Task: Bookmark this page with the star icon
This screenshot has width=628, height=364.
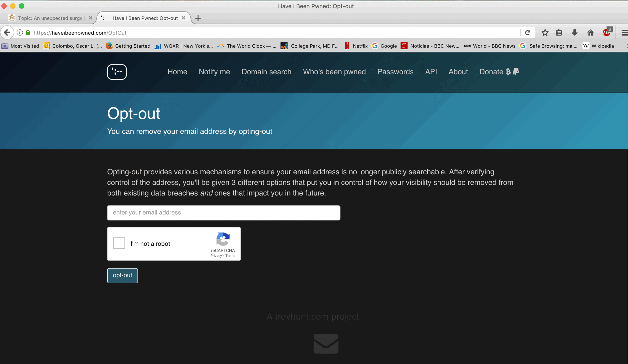Action: (x=545, y=33)
